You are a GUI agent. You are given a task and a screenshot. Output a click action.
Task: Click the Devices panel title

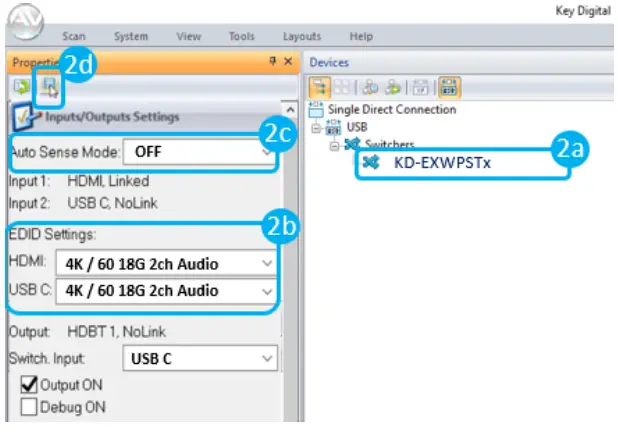(329, 62)
